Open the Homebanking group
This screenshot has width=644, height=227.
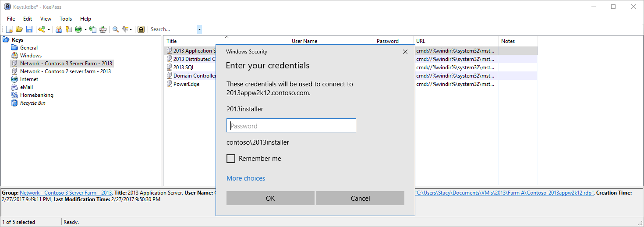[x=37, y=95]
